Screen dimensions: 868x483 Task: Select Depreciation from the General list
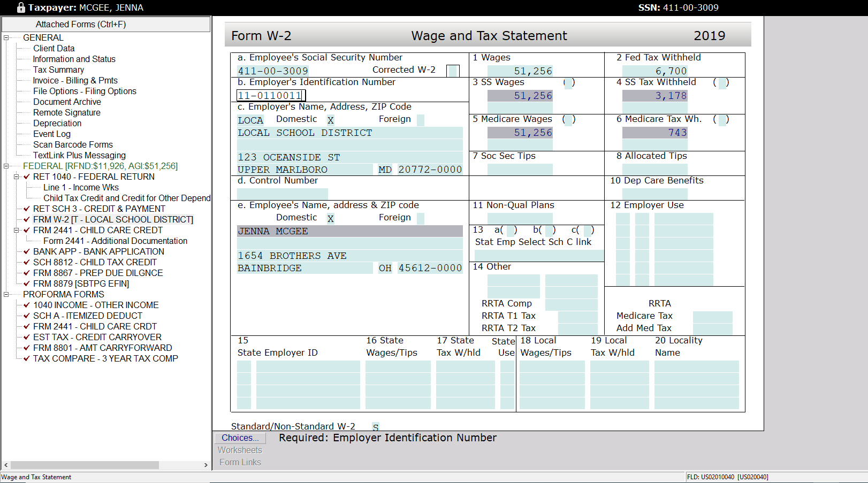point(57,123)
